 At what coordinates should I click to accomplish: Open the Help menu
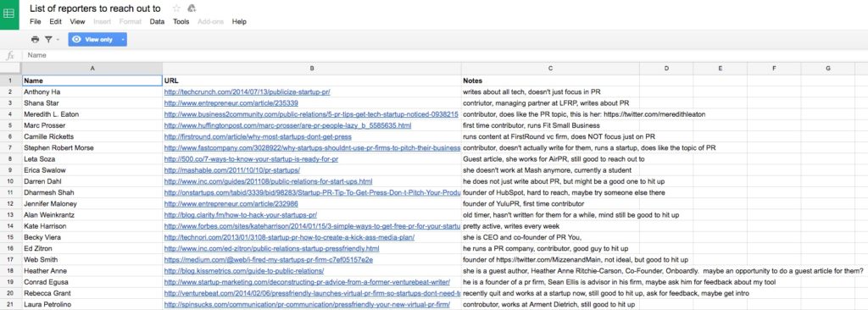239,22
